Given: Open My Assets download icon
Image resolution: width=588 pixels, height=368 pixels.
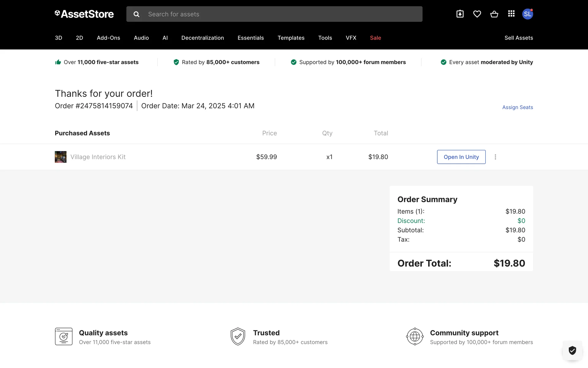Looking at the screenshot, I should tap(460, 14).
